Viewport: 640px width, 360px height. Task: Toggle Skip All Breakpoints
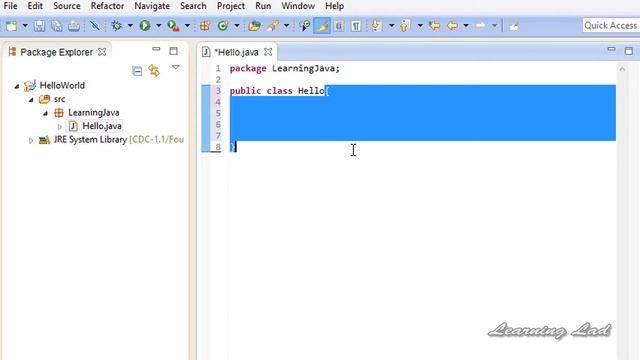[95, 26]
